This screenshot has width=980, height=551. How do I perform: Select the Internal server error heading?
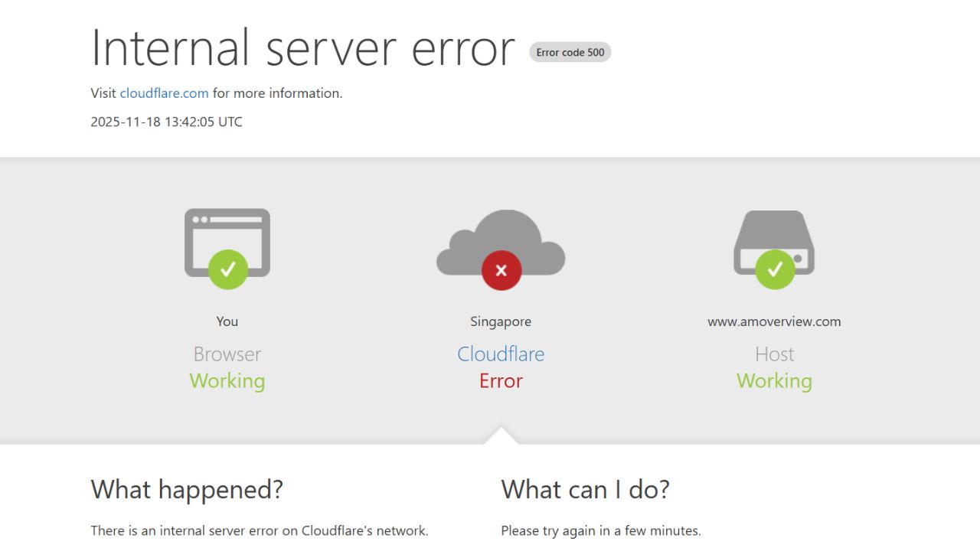click(302, 48)
